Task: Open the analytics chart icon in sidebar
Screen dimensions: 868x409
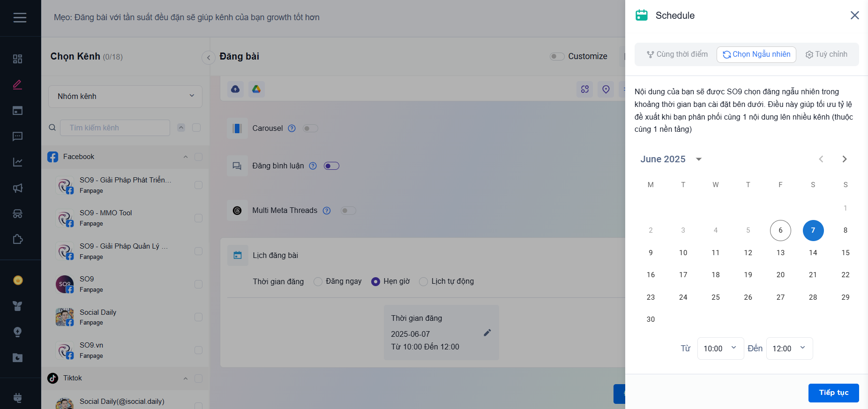Action: point(17,162)
